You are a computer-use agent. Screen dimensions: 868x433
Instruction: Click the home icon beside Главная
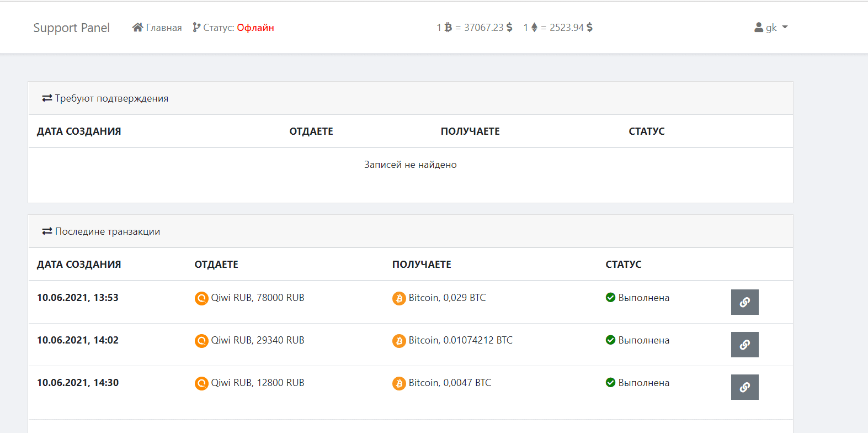[x=137, y=27]
